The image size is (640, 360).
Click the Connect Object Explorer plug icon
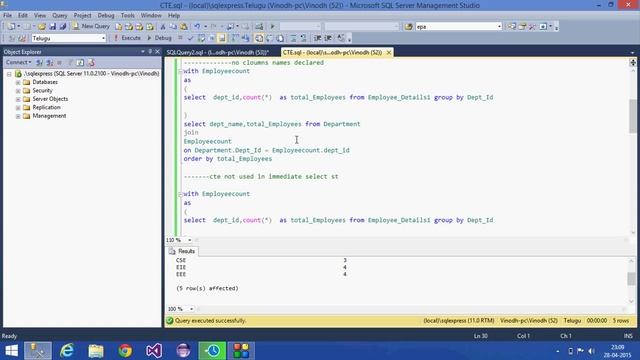39,62
